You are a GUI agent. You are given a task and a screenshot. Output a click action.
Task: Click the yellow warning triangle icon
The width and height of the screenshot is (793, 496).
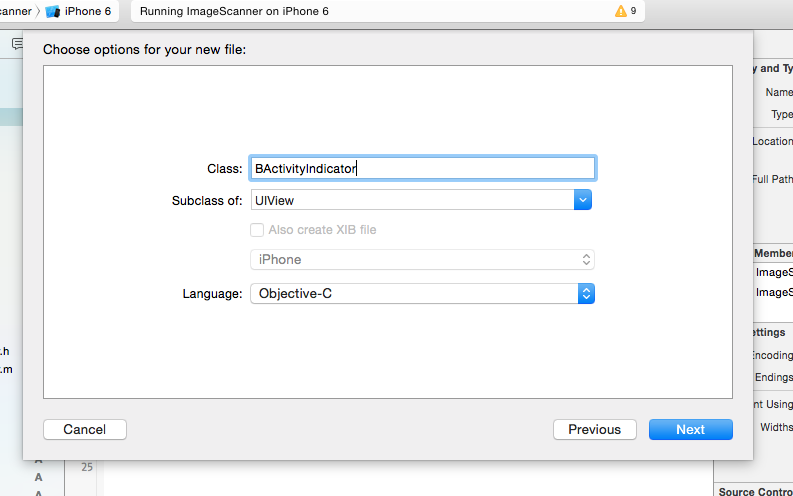[x=621, y=11]
